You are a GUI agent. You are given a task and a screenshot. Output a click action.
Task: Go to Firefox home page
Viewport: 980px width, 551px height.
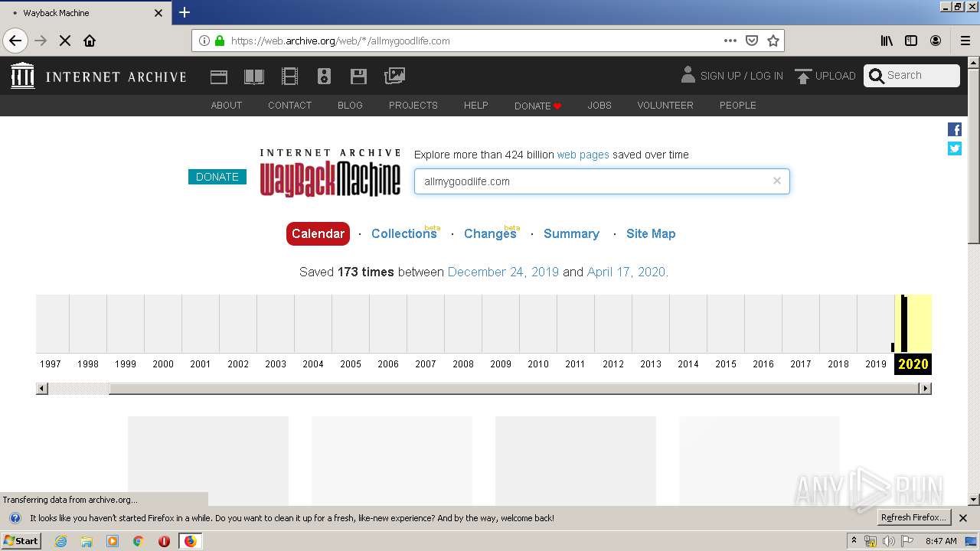(90, 41)
